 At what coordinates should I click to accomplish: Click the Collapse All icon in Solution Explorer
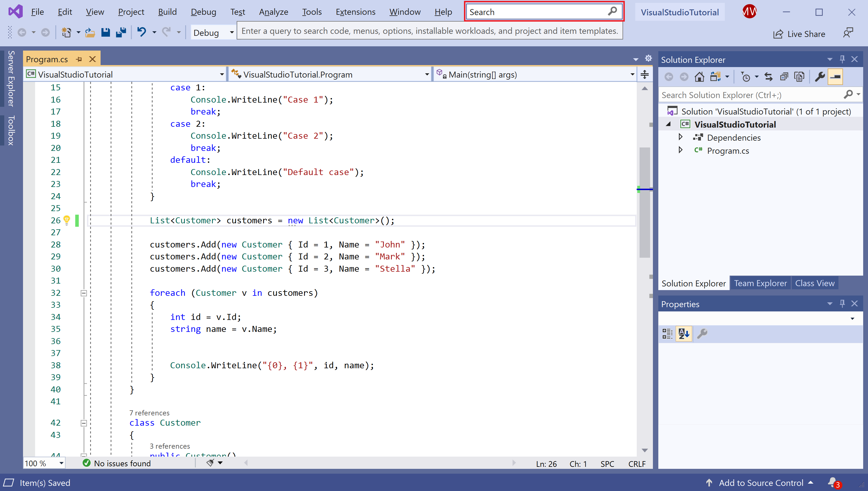(784, 77)
